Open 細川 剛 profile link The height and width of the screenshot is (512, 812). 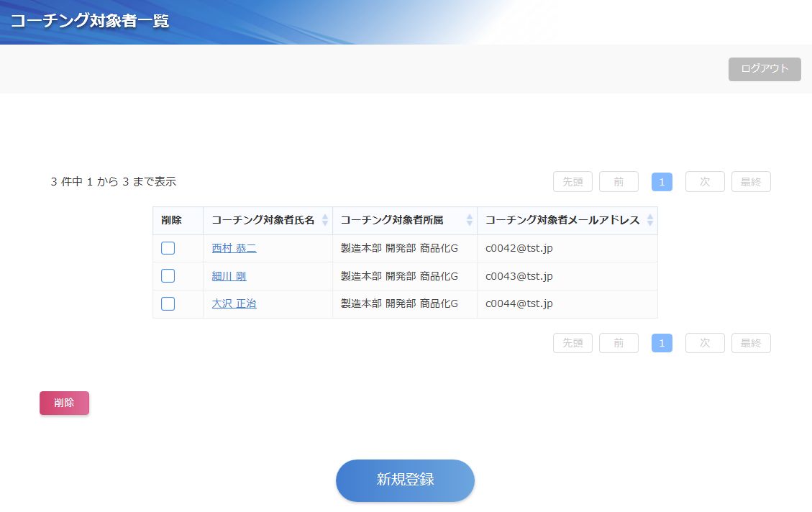tap(229, 276)
